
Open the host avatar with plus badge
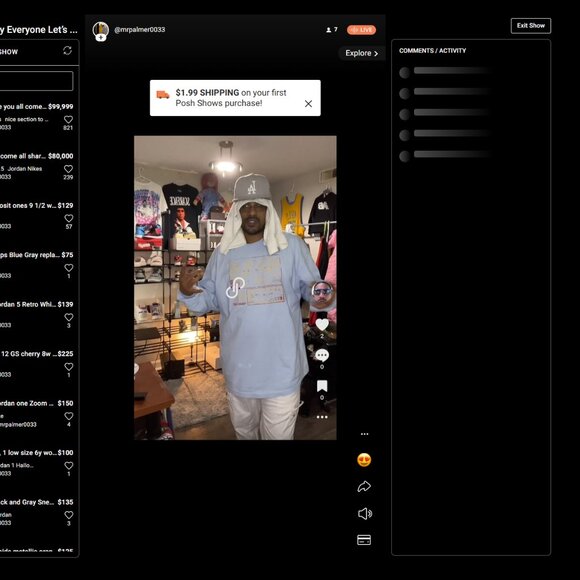[101, 31]
